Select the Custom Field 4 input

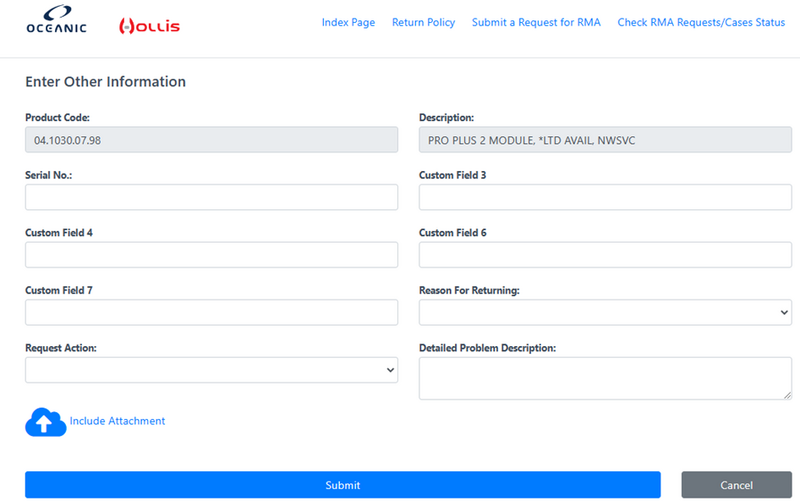point(211,255)
